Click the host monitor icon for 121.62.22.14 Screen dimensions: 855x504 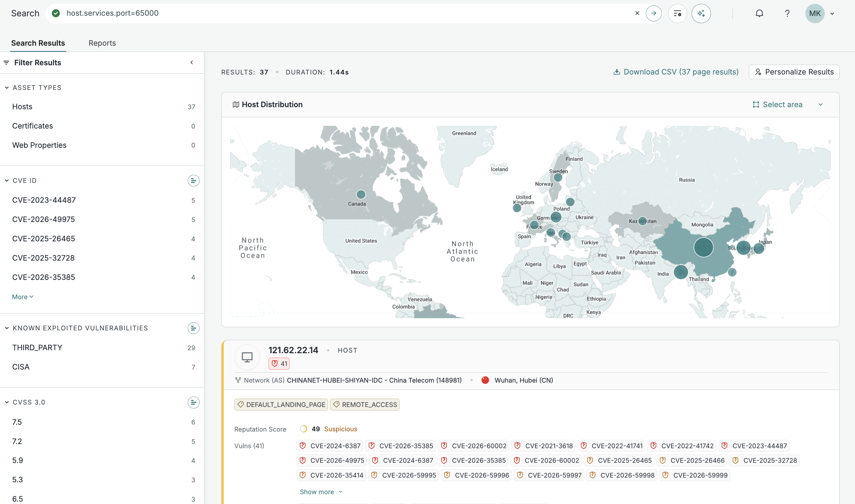pos(247,357)
